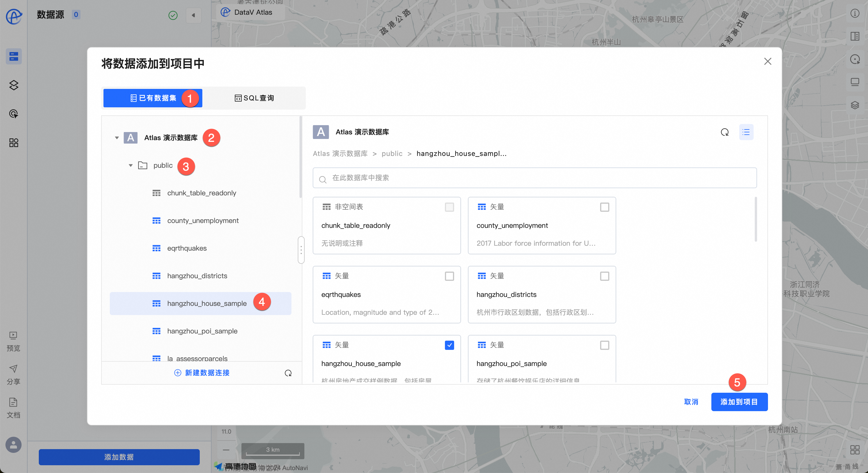Check the hangzhou_poi_sample card checkbox
This screenshot has height=473, width=868.
[x=604, y=345]
